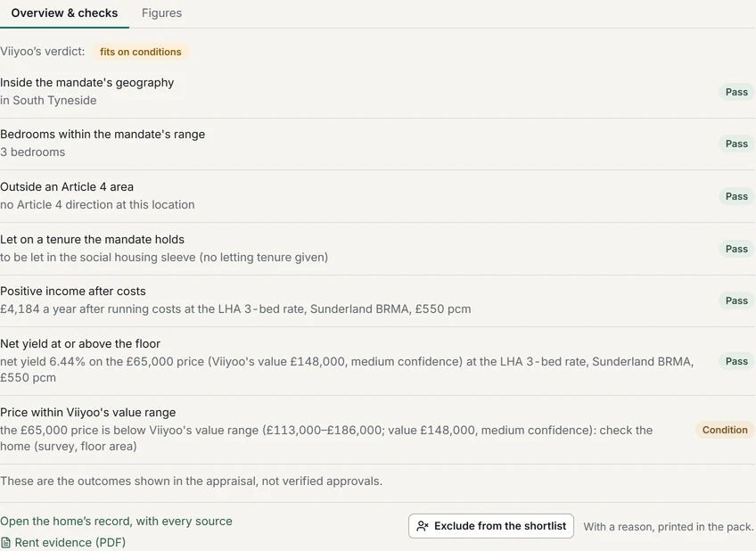This screenshot has height=551, width=756.
Task: Click 'Net yield at or above the floor'
Action: click(80, 344)
